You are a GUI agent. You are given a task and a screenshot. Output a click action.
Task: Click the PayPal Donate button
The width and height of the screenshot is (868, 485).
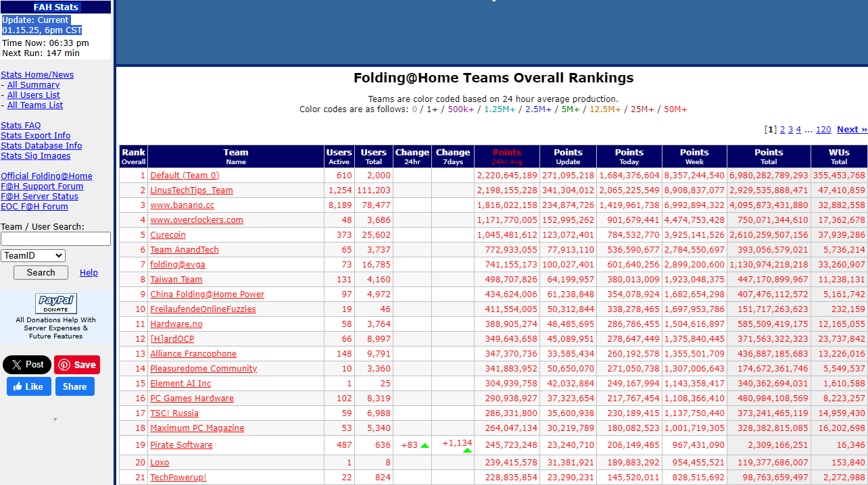(55, 304)
